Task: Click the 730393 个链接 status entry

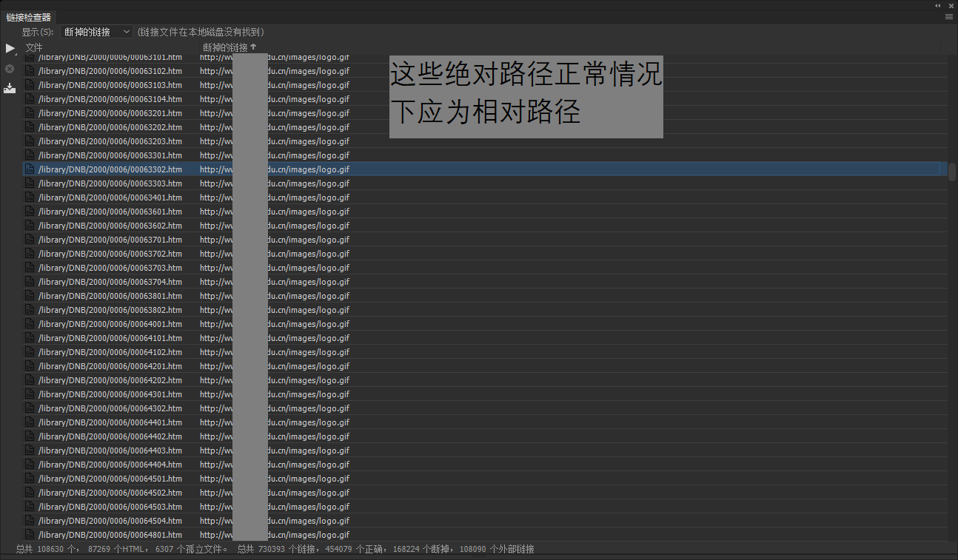Action: click(287, 549)
